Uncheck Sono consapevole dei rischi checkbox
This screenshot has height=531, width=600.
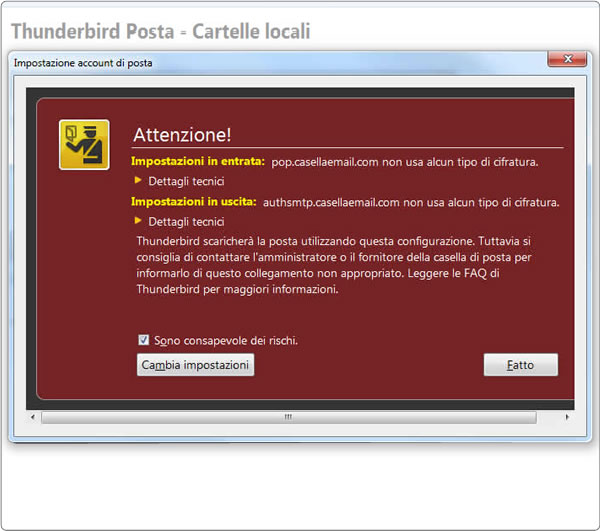point(143,340)
